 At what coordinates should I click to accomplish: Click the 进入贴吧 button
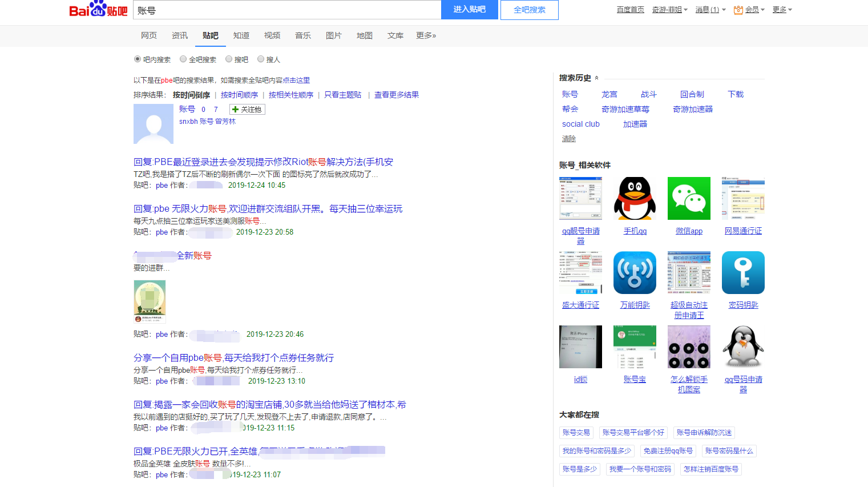coord(470,10)
